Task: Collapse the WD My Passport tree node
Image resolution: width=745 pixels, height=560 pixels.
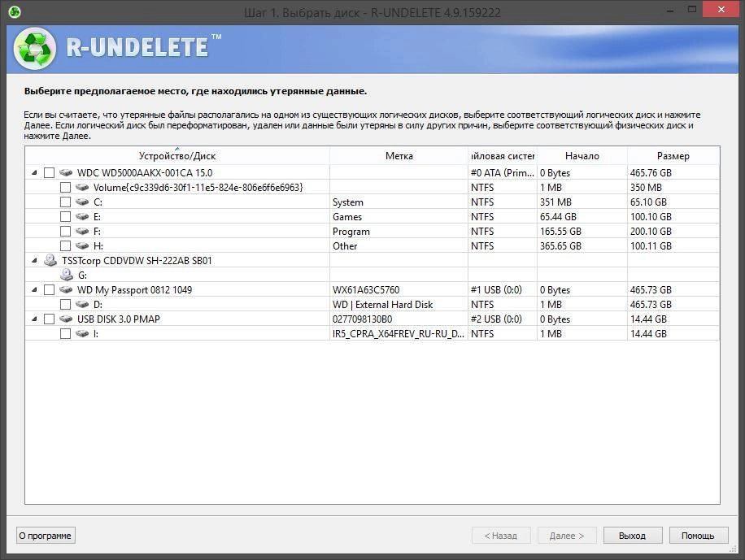Action: point(34,289)
